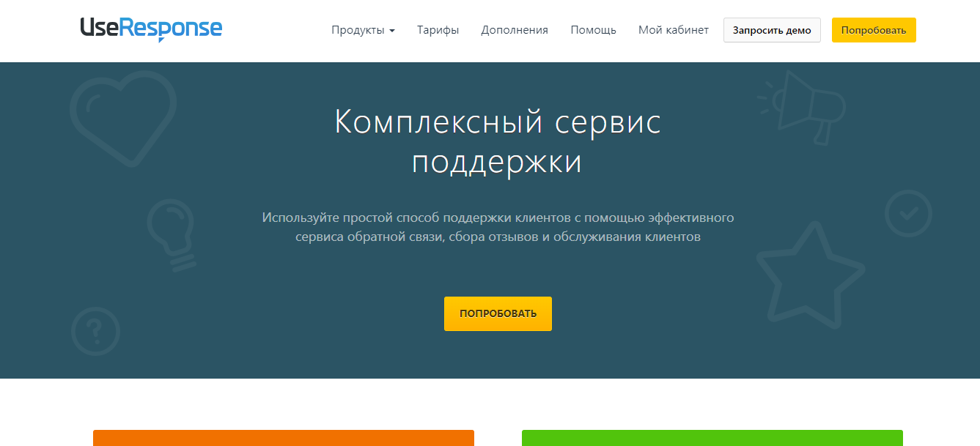Click the star outline icon
980x446 pixels.
(x=808, y=278)
